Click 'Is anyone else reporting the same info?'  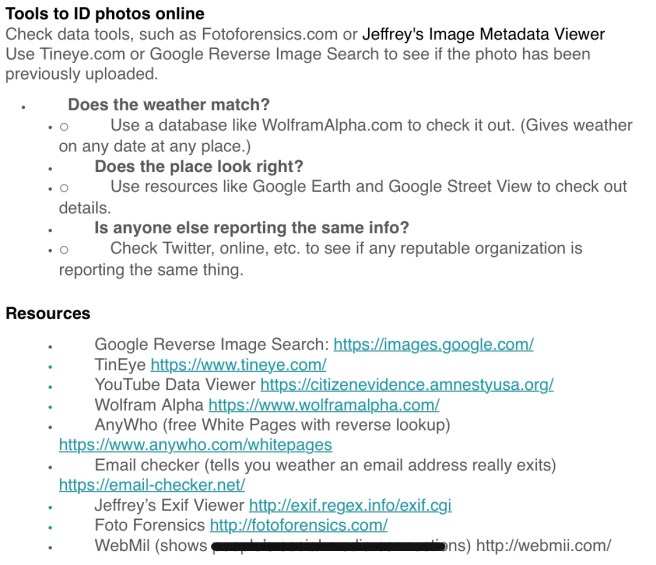(x=251, y=228)
